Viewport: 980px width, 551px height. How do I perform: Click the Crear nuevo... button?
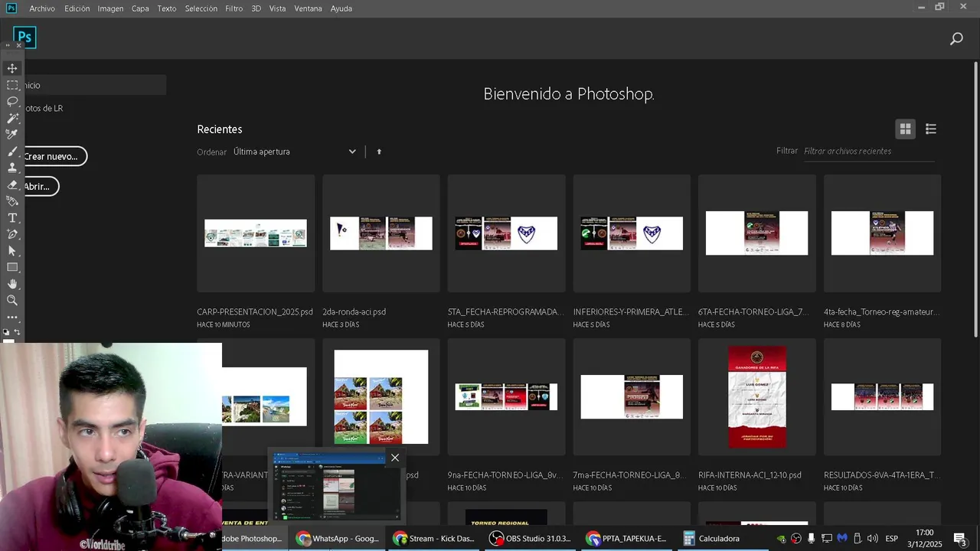point(54,156)
